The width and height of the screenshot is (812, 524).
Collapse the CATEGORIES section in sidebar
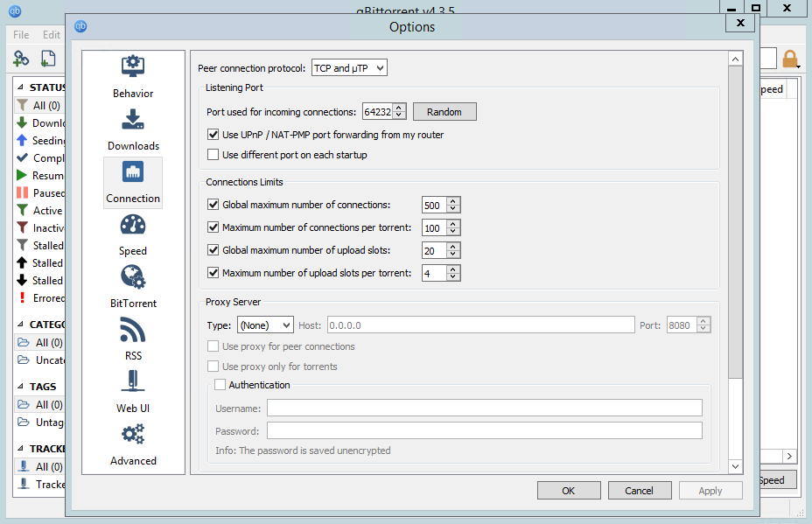20,325
